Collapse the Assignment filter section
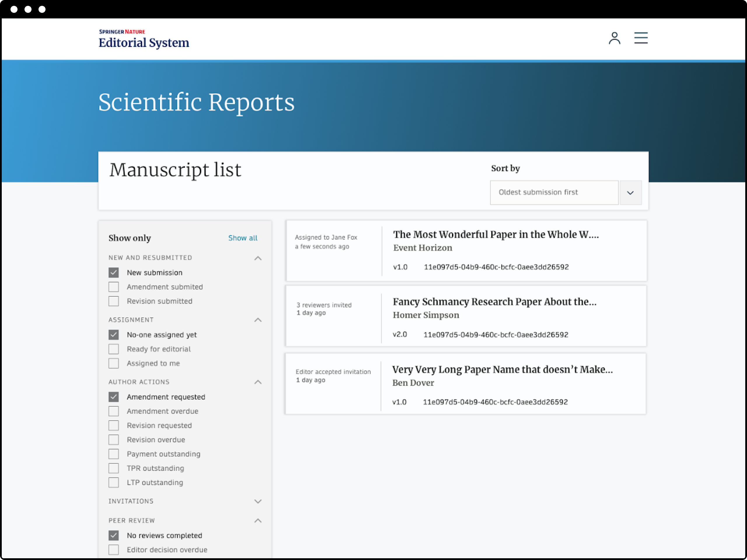The image size is (747, 560). click(258, 320)
